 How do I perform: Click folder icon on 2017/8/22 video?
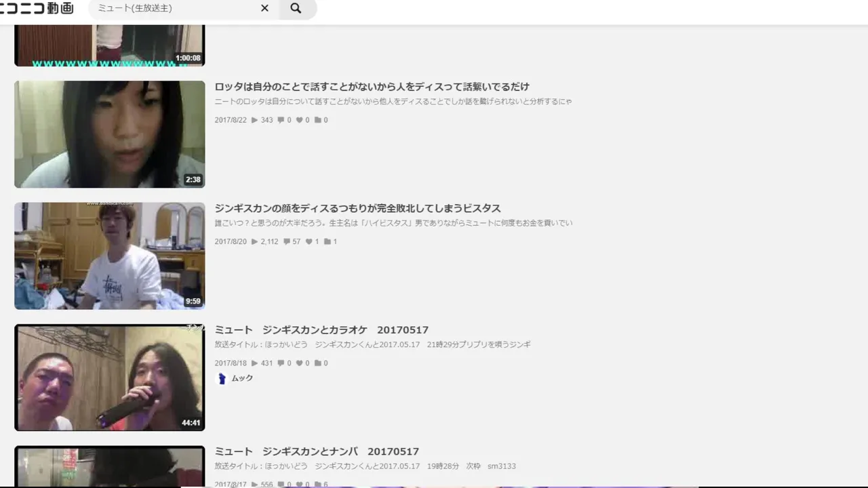[x=317, y=120]
